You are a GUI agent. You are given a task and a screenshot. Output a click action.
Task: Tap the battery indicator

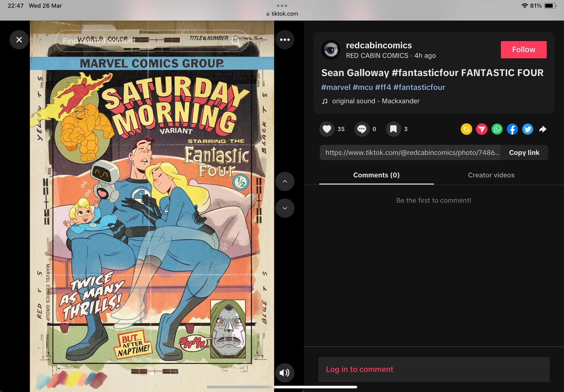(550, 6)
